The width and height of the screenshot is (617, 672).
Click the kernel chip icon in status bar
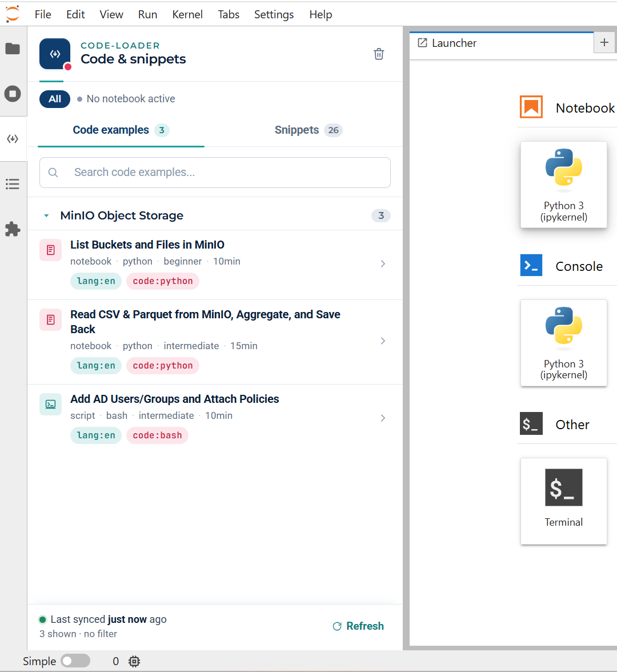click(x=134, y=661)
